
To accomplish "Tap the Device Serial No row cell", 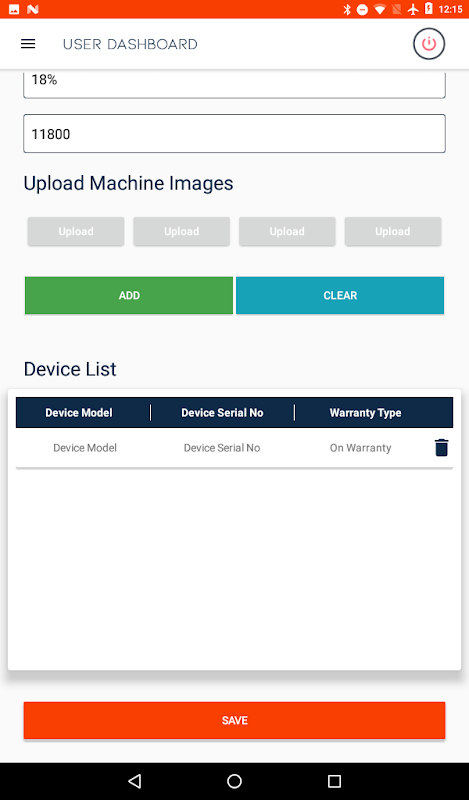I will click(x=222, y=447).
